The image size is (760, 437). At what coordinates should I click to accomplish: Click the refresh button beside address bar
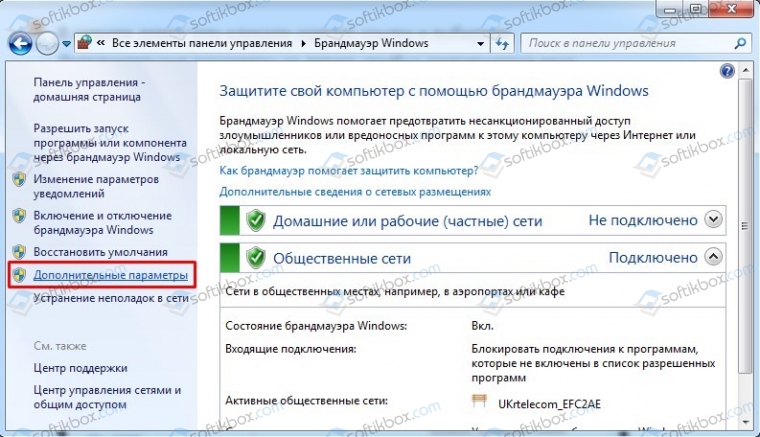tap(502, 44)
